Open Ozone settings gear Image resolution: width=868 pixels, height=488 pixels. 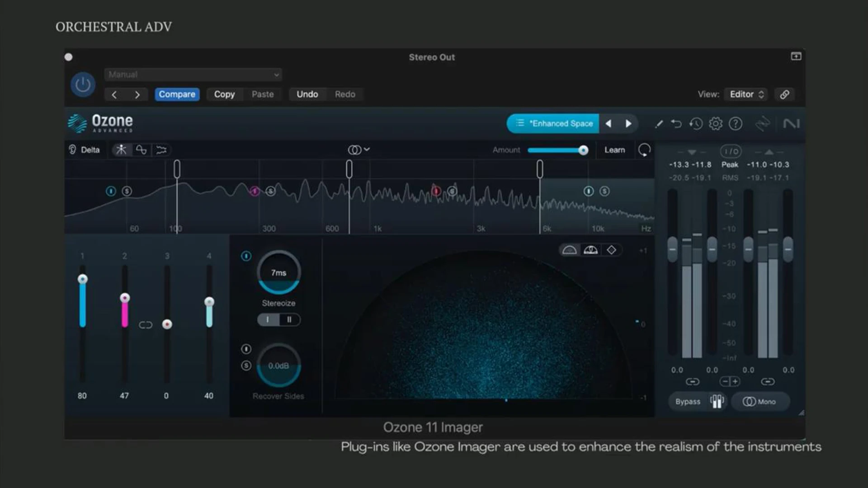(716, 123)
